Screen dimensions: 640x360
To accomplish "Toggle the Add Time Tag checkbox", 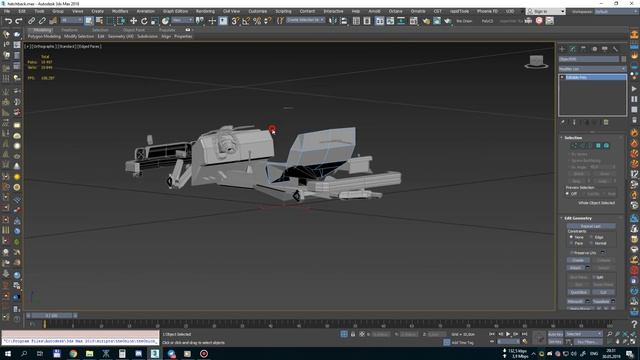I will (x=447, y=342).
